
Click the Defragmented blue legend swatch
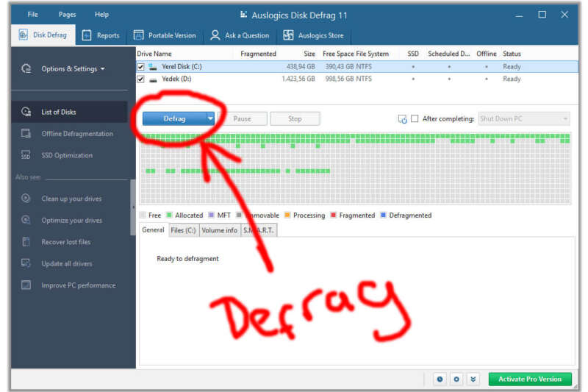[383, 215]
